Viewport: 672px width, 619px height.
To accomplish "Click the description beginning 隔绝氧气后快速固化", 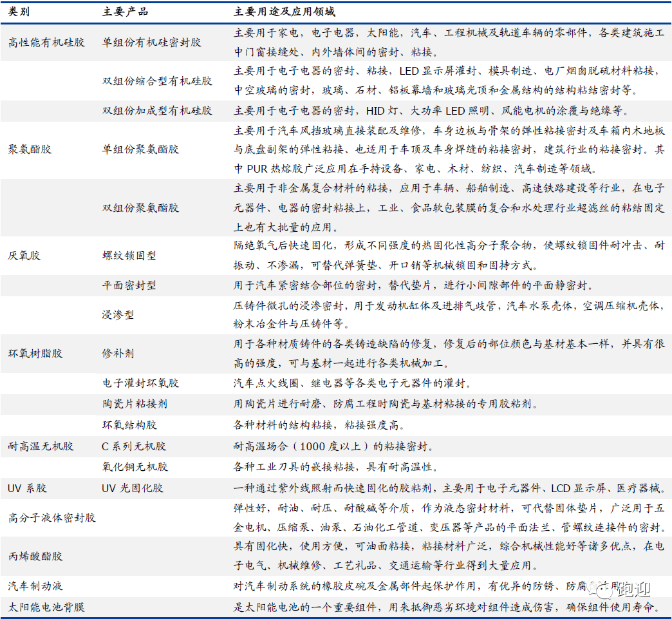I will tap(449, 256).
